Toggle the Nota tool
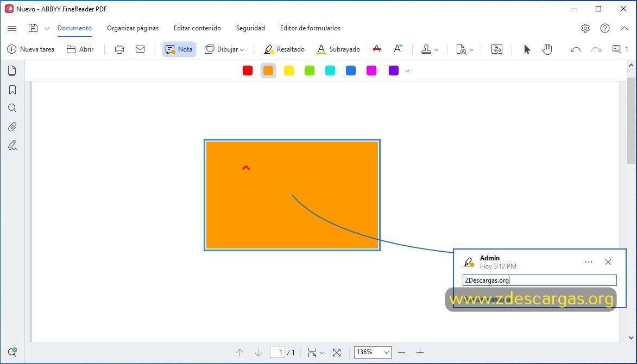Image resolution: width=637 pixels, height=364 pixels. click(x=179, y=49)
